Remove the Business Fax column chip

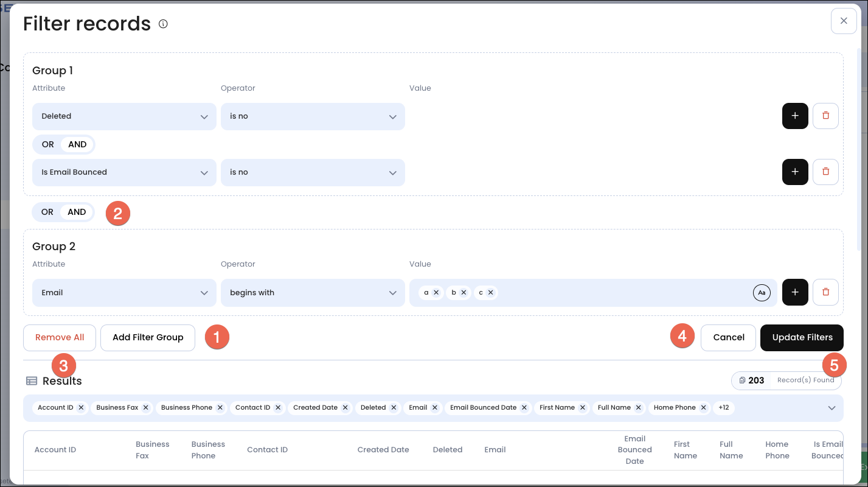pyautogui.click(x=146, y=408)
